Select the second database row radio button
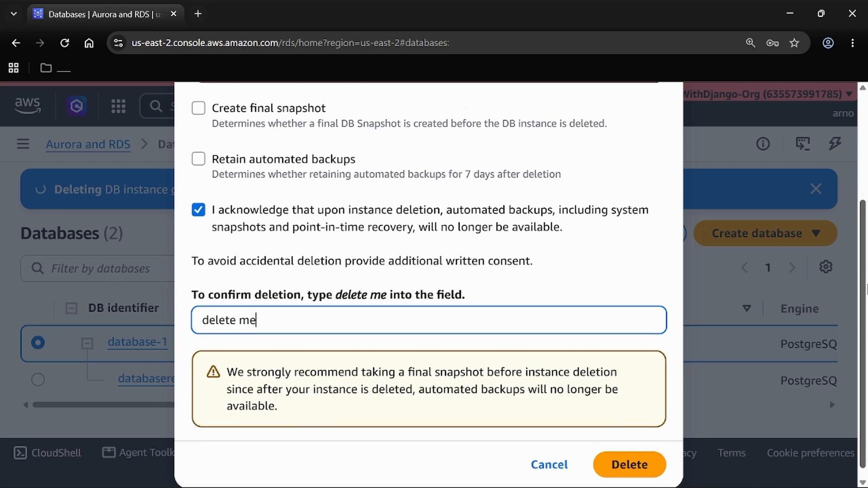 click(x=38, y=380)
